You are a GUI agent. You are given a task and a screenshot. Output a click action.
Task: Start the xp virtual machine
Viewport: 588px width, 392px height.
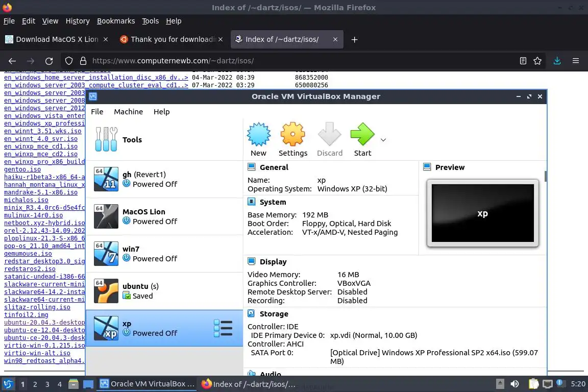362,139
